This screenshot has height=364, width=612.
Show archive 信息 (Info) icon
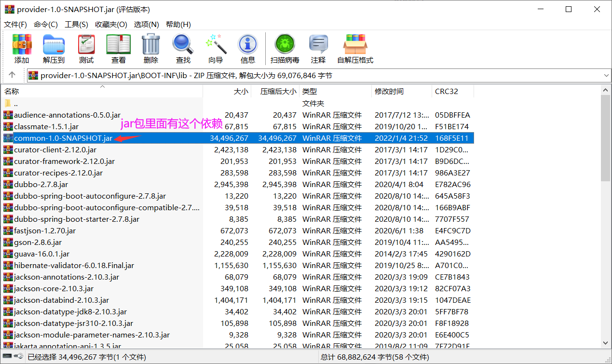[x=248, y=49]
